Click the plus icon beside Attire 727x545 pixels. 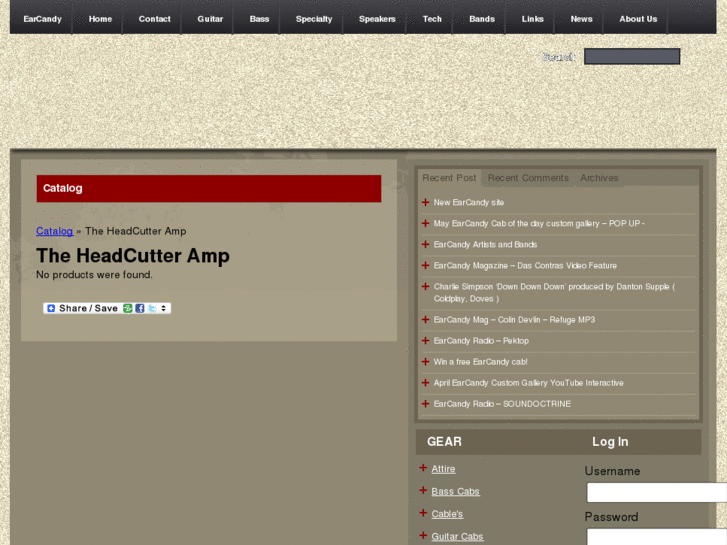pos(423,468)
